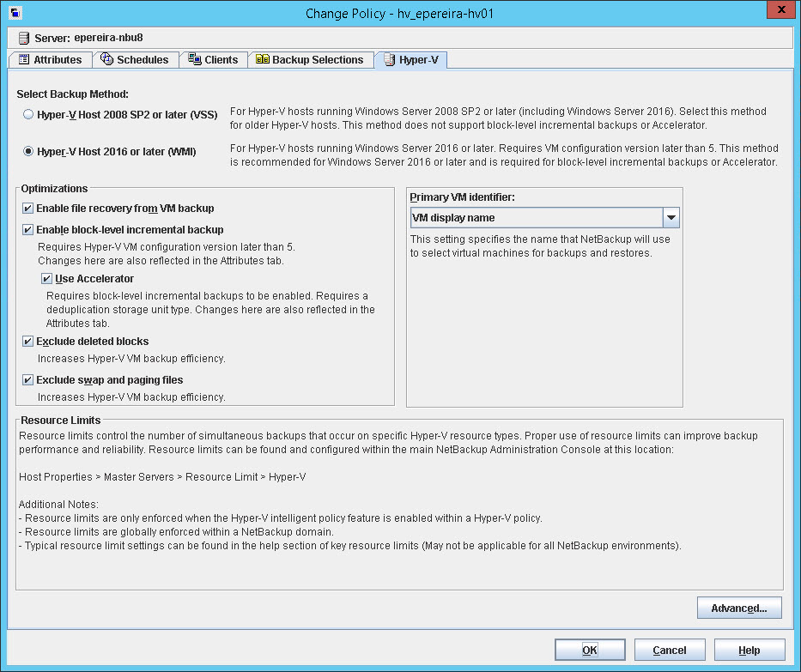This screenshot has width=801, height=672.
Task: Go to the Clients tab
Action: pos(213,60)
